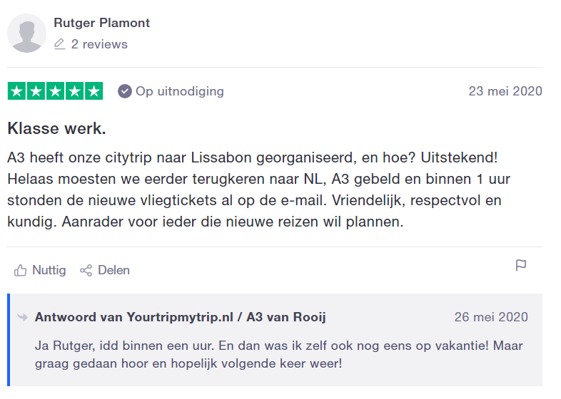Click the pencil icon beside 2 reviews

(59, 44)
